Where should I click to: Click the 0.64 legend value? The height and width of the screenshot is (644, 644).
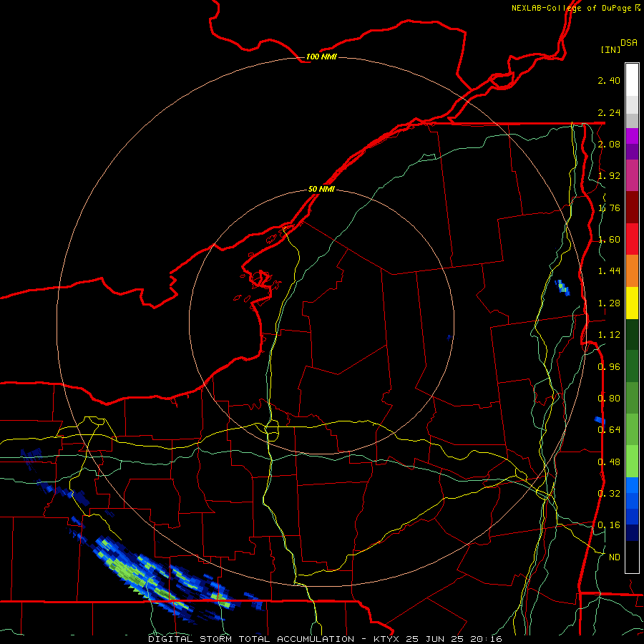pos(609,430)
